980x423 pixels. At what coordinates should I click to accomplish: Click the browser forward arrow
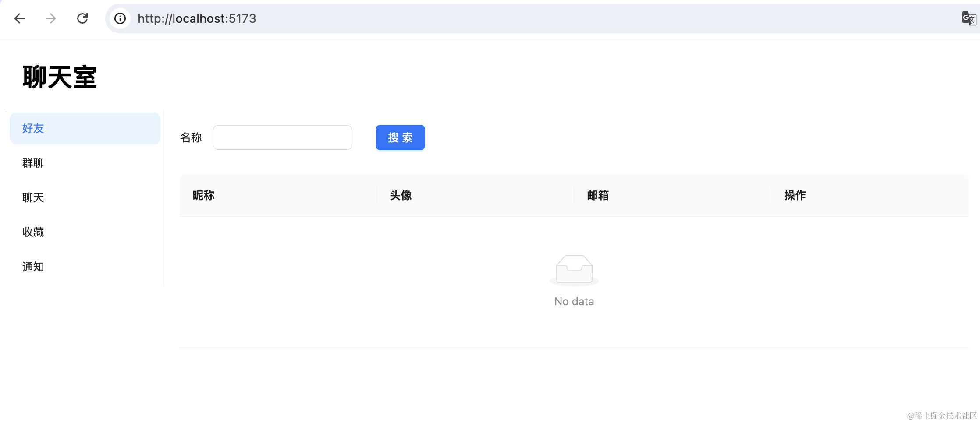point(51,18)
